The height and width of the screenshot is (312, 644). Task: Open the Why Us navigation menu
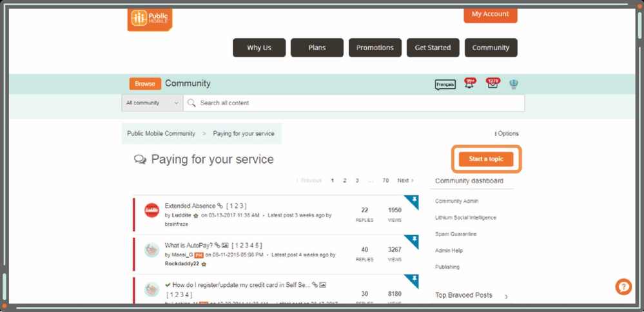[x=259, y=48]
